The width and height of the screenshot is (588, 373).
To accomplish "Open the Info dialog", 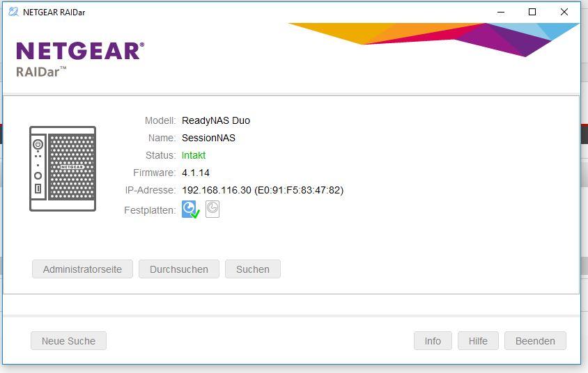I will [433, 341].
